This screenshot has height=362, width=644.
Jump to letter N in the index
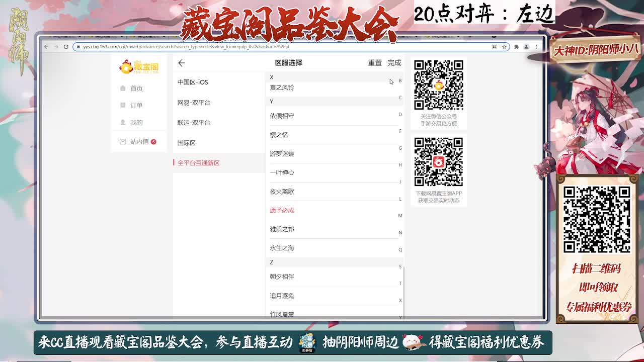[x=400, y=233]
